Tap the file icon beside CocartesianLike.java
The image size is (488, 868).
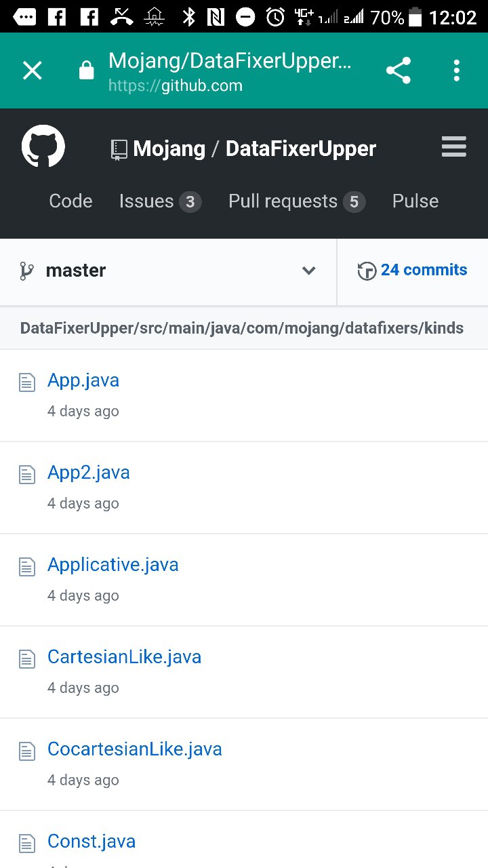pyautogui.click(x=26, y=751)
